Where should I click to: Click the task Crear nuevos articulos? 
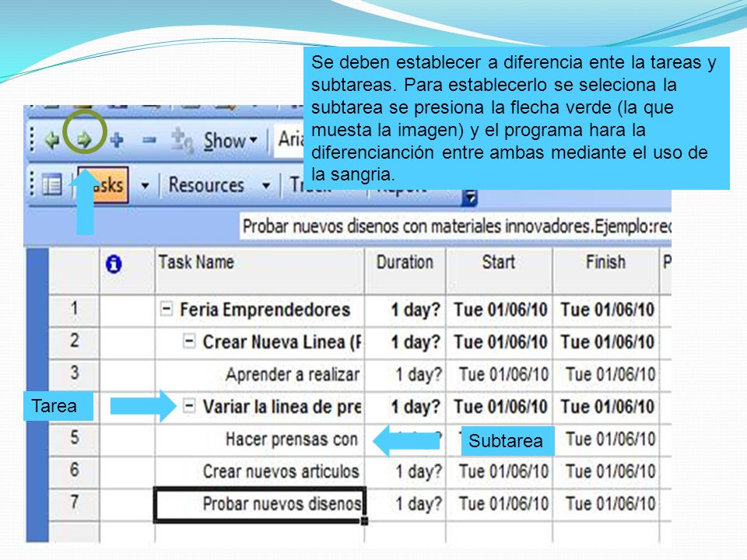[x=281, y=471]
